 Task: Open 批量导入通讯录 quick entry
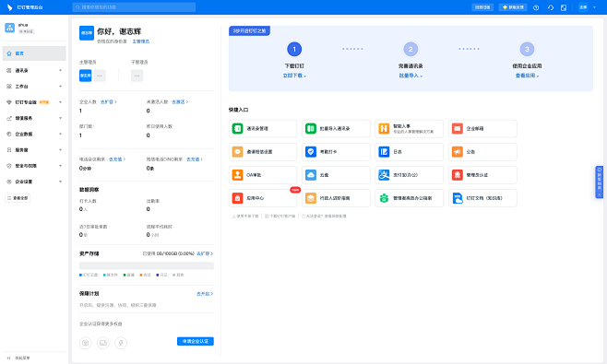coord(336,128)
